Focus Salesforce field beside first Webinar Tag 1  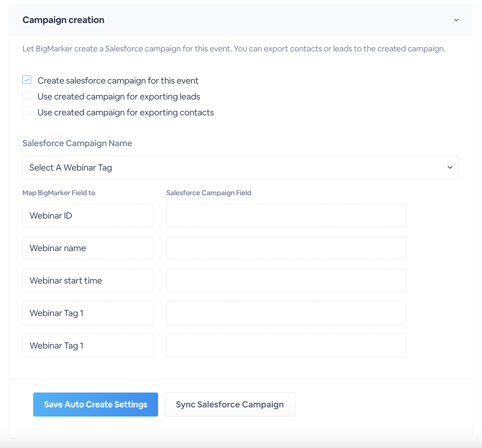coord(286,313)
